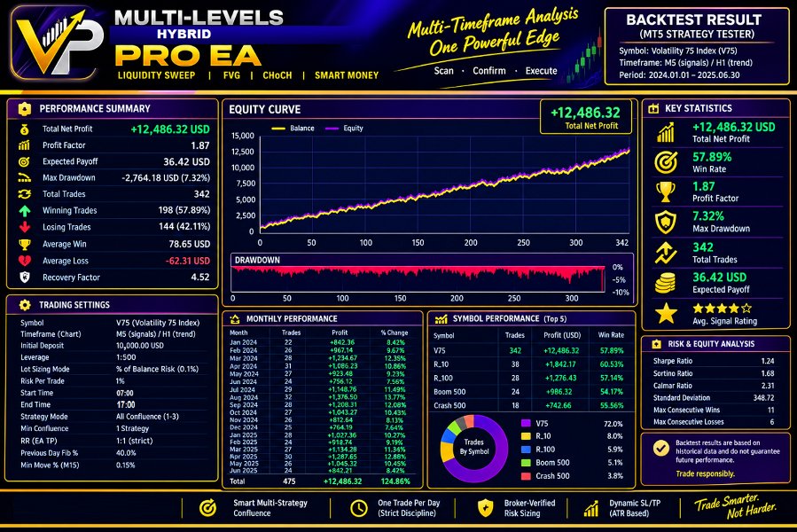Click the equity curve line chart
Screen dimensions: 797x532
(x=445, y=184)
